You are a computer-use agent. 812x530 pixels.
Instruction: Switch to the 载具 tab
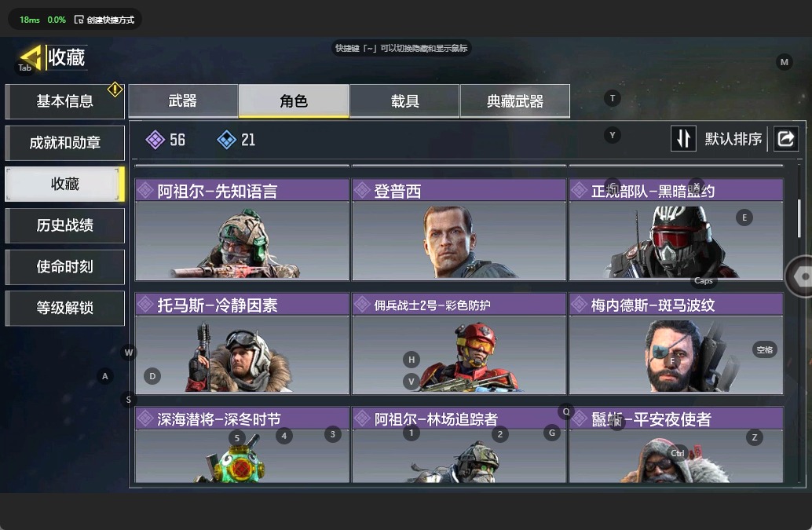404,101
